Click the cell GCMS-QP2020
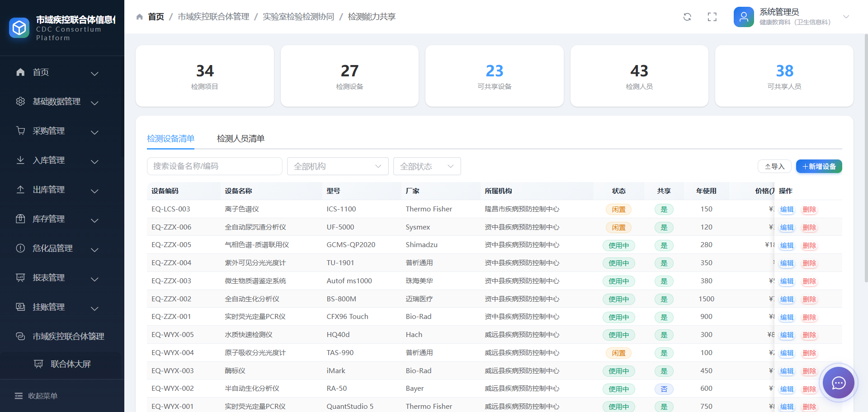868x412 pixels. click(351, 244)
